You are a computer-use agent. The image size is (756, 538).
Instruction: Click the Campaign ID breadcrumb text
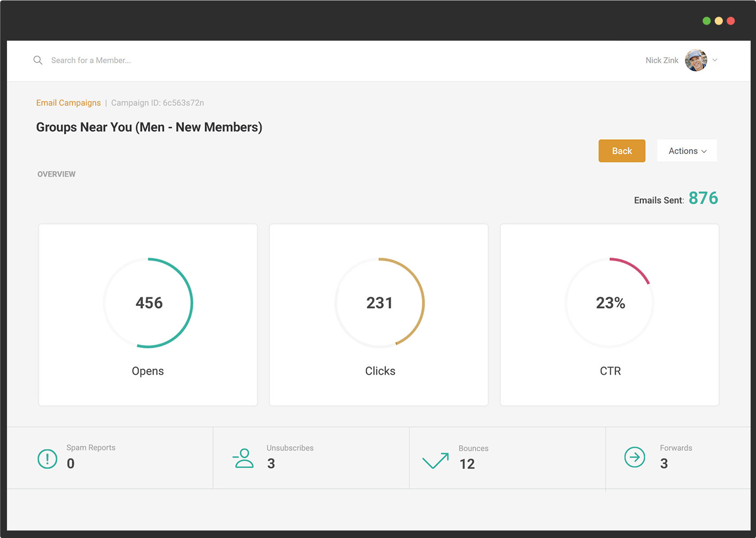coord(157,103)
